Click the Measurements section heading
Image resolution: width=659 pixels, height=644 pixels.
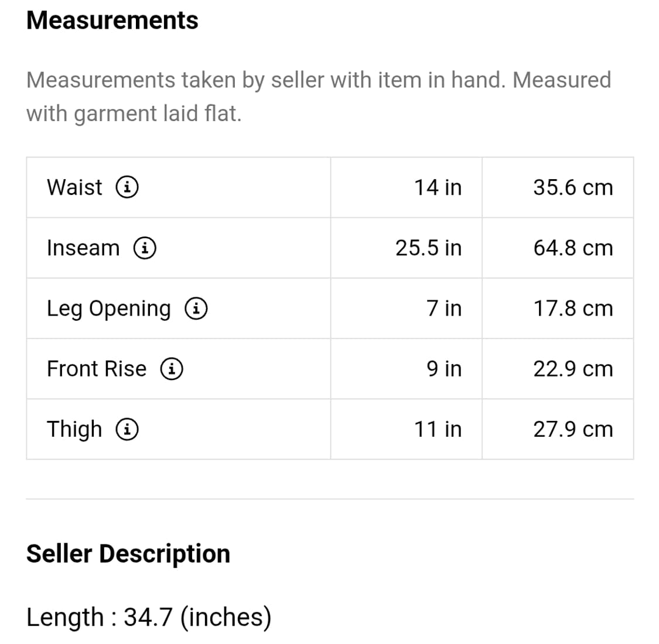point(112,20)
